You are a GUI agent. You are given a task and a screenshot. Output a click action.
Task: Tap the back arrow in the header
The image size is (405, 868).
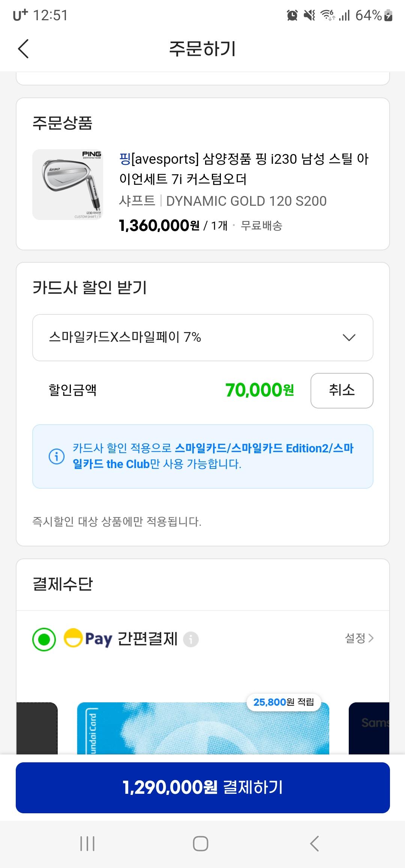pyautogui.click(x=23, y=49)
